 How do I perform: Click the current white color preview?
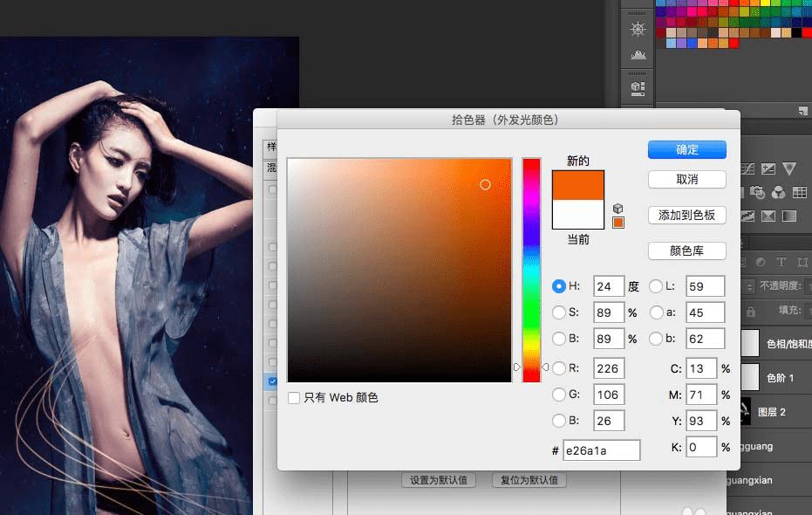click(x=578, y=214)
